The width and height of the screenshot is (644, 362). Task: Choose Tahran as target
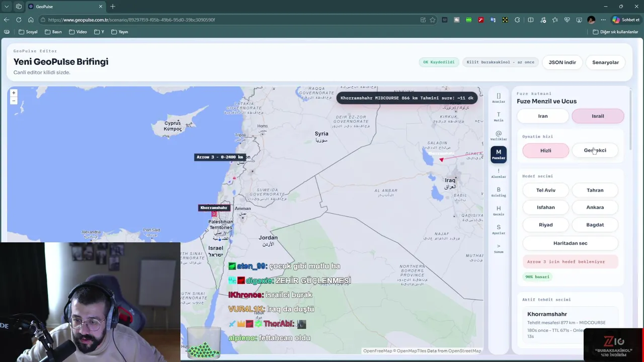(x=595, y=190)
